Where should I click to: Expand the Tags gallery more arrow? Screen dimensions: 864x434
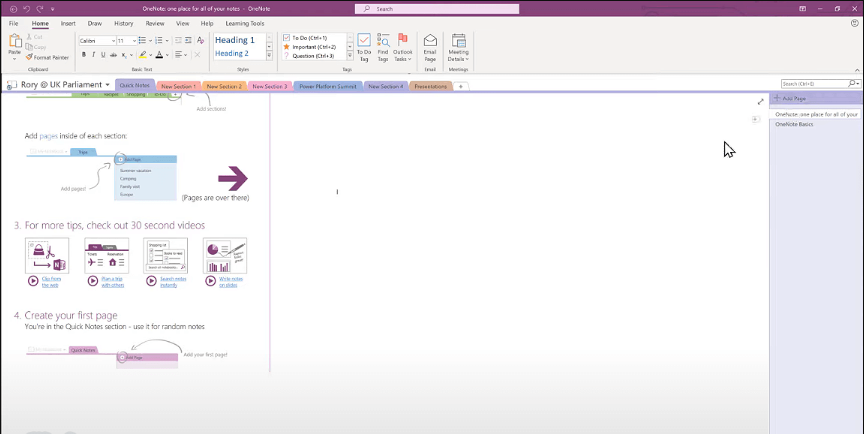[x=350, y=56]
